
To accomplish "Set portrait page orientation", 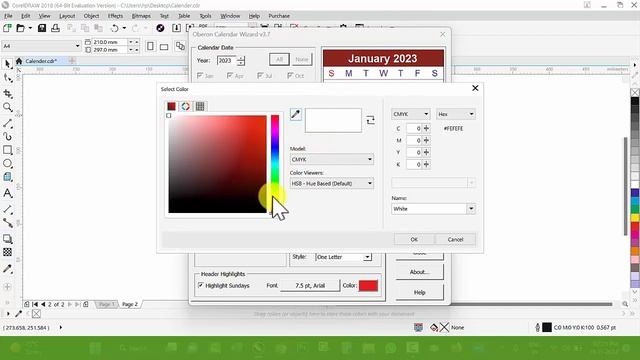I will [x=150, y=46].
